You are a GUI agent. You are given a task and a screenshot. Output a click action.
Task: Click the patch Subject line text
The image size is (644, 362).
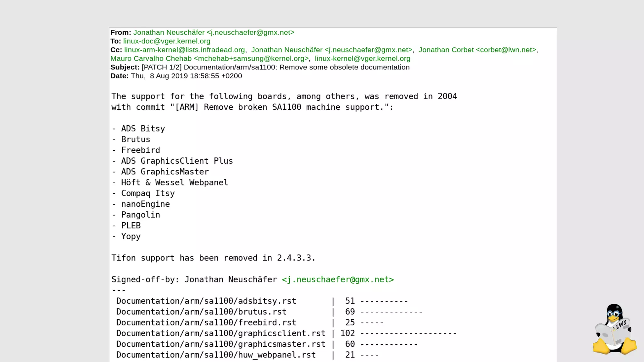(x=275, y=67)
